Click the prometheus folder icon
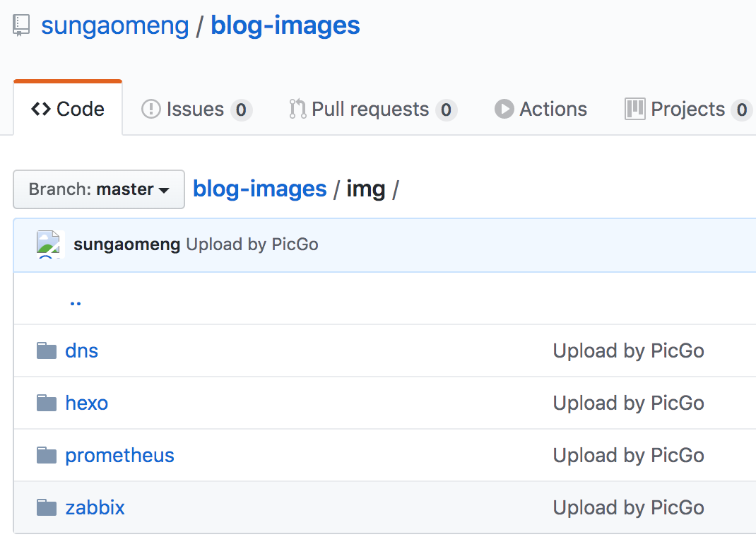This screenshot has width=756, height=537. click(47, 456)
